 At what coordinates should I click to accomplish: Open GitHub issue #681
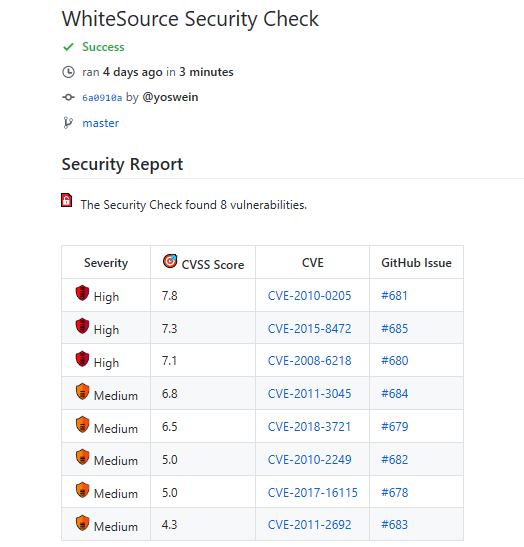click(394, 296)
